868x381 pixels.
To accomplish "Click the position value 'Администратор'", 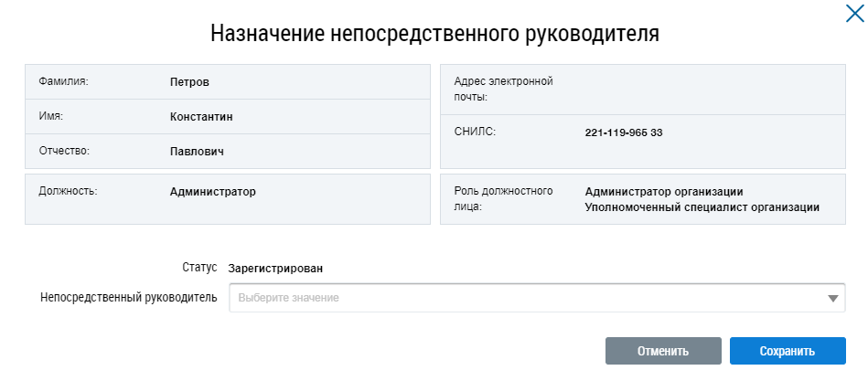I will coord(213,192).
